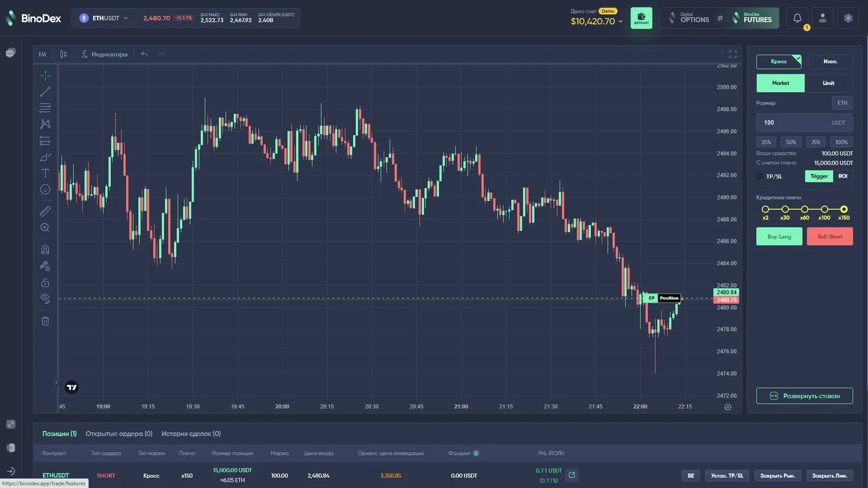Open the settings gear

pos(848,18)
